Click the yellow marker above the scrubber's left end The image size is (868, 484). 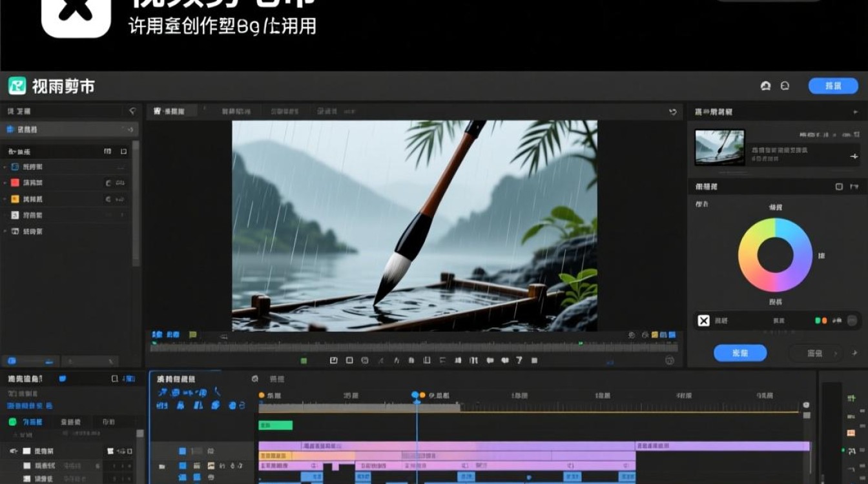192,335
